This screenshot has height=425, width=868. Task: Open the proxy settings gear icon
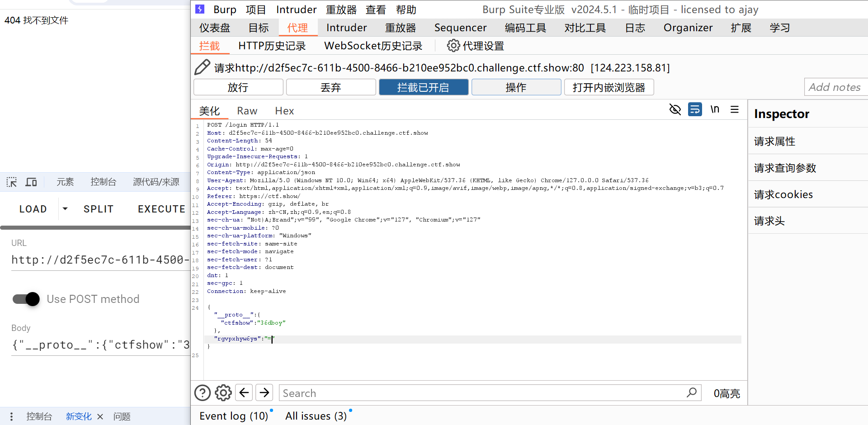pos(453,46)
